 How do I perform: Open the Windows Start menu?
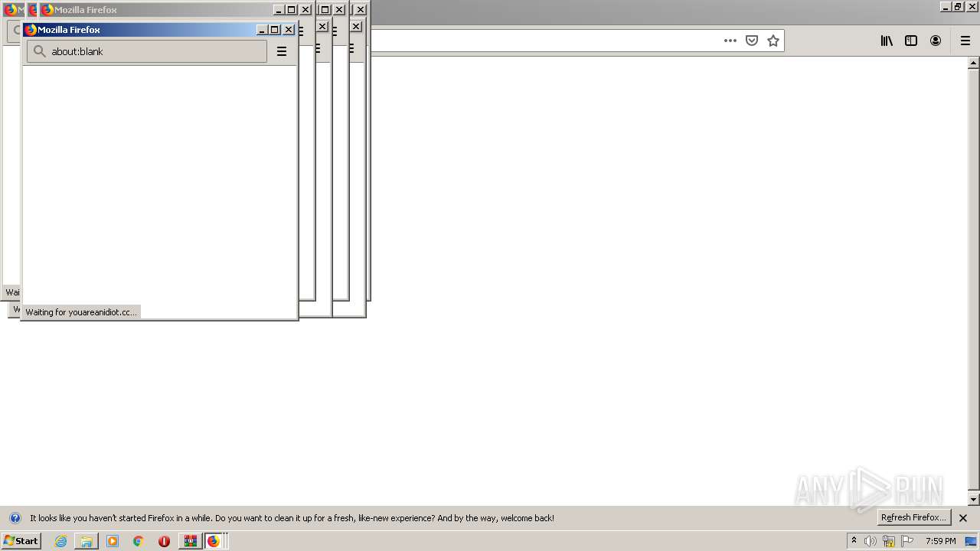[x=21, y=540]
